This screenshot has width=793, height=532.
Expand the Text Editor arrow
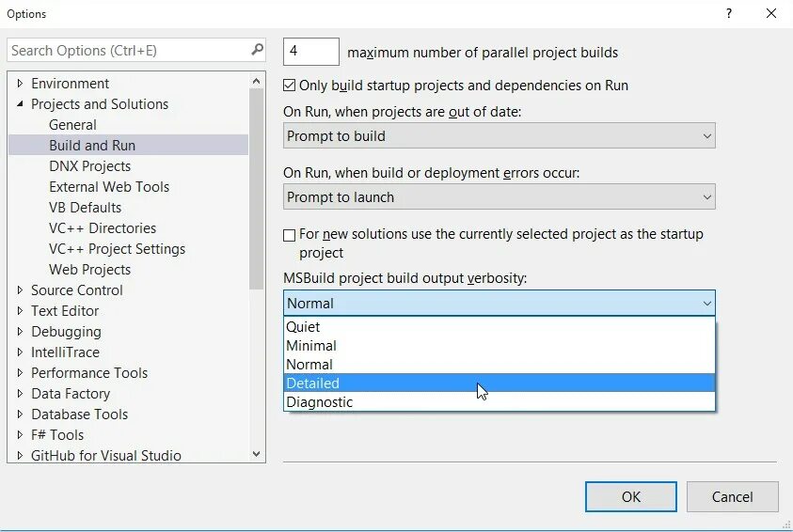[x=20, y=311]
